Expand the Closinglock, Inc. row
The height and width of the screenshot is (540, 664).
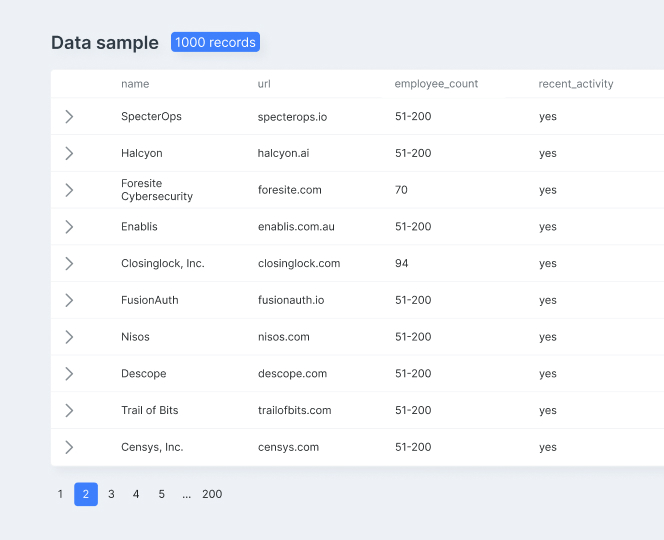point(69,263)
